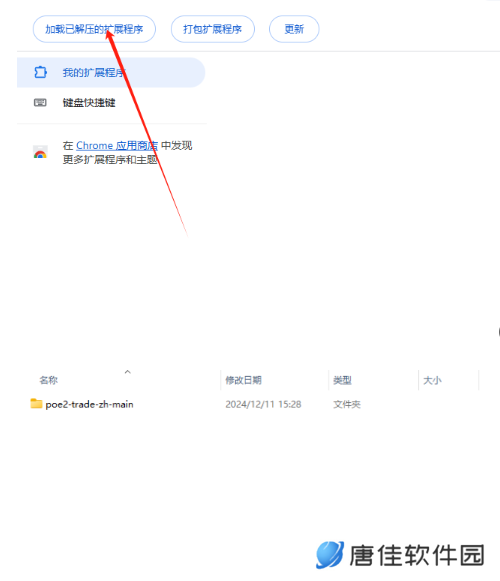This screenshot has width=500, height=581.
Task: Click the 2024/12/11 15:28 date cell
Action: 263,404
